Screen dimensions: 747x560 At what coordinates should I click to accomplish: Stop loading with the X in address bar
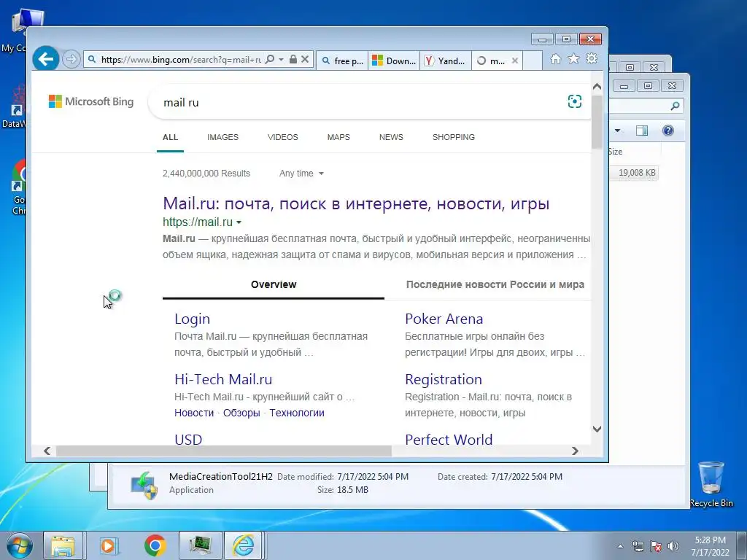coord(305,60)
